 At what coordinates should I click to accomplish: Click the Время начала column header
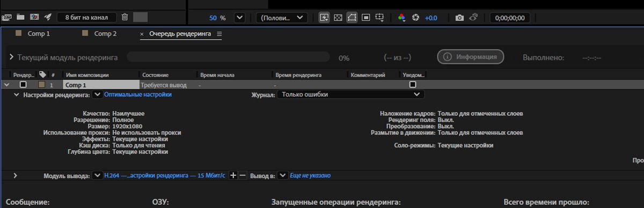(217, 75)
